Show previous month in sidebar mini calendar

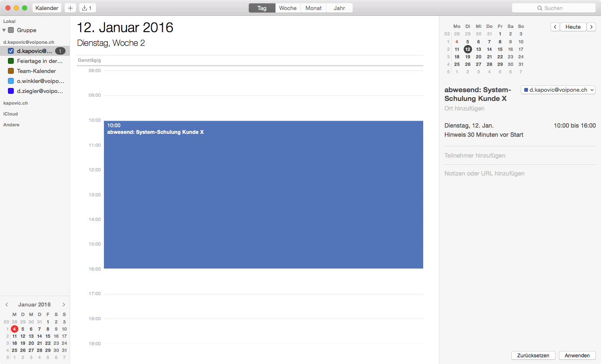(x=7, y=304)
